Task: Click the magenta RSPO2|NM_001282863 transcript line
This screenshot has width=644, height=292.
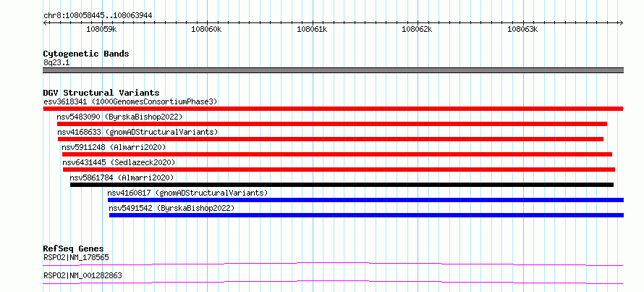Action: [333, 282]
